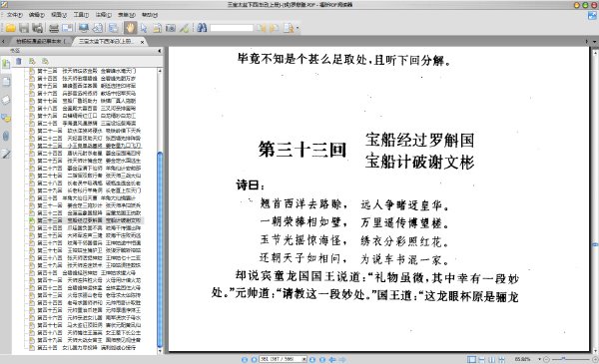Zoom out with the minus button
This screenshot has height=364, width=599.
pos(546,359)
